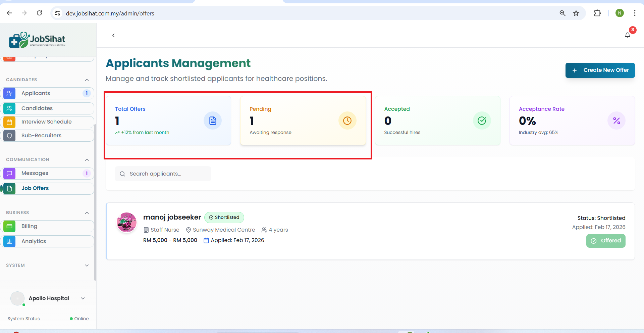Click the Accepted checkmark icon
This screenshot has height=333, width=644.
(482, 121)
